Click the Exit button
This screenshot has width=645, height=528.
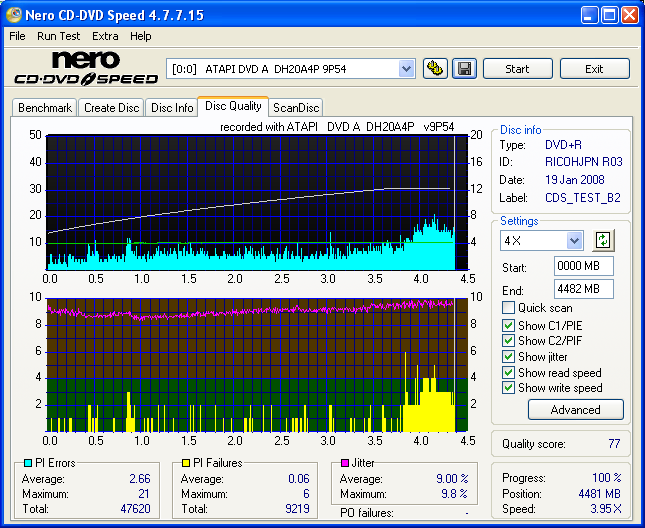point(594,69)
